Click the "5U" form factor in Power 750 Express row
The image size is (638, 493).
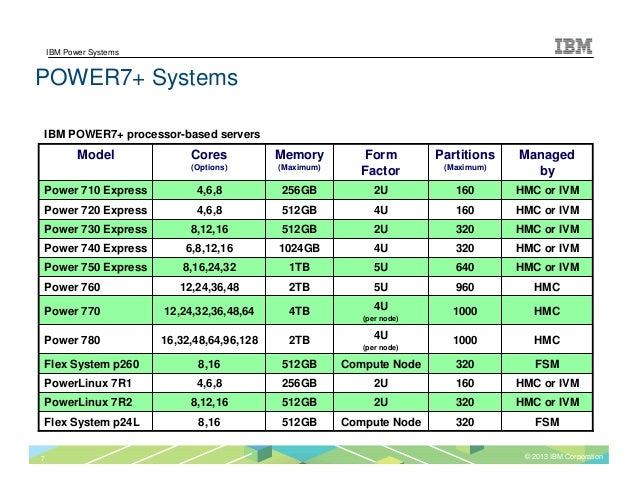(381, 267)
